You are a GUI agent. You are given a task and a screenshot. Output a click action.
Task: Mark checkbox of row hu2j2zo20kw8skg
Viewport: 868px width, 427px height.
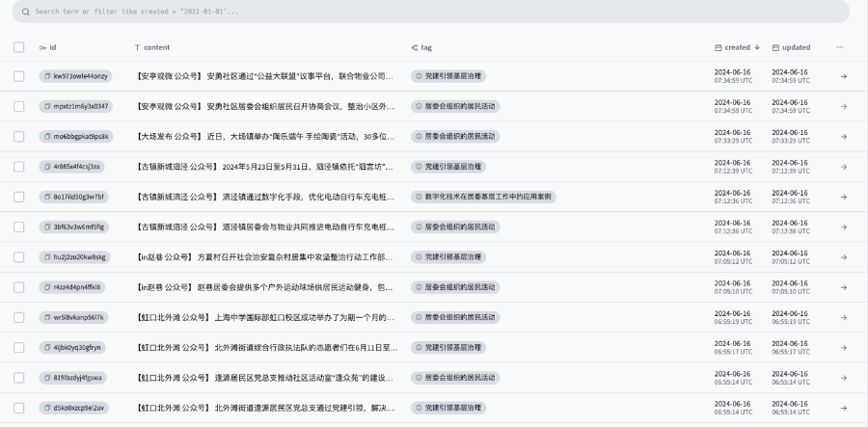[19, 257]
